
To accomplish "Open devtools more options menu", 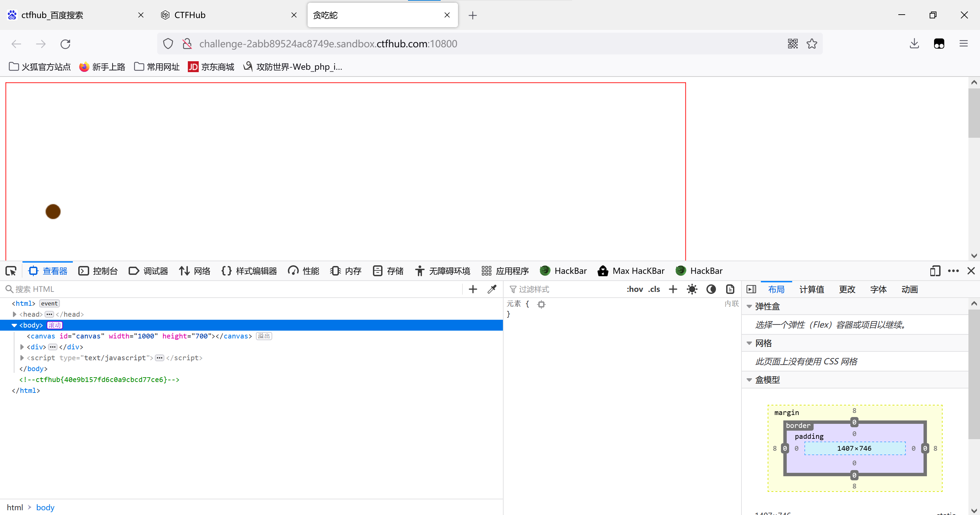I will coord(953,271).
